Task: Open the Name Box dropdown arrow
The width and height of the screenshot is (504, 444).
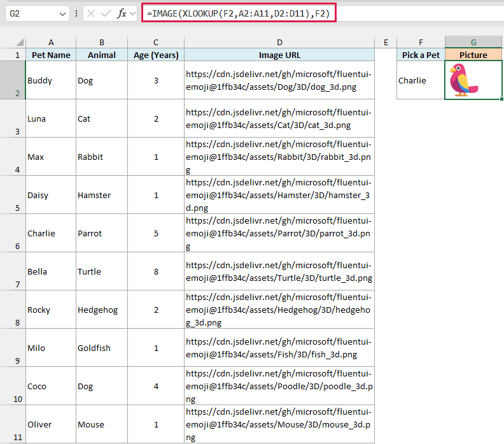Action: coord(62,14)
